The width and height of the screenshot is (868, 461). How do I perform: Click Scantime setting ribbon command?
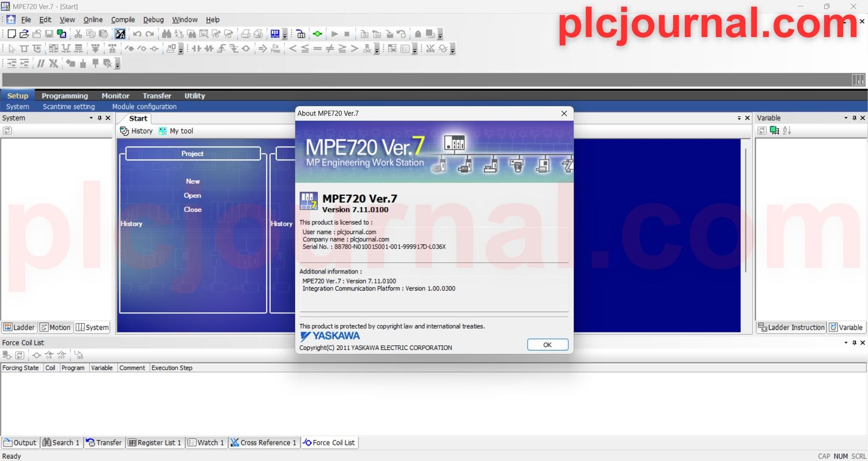(69, 107)
